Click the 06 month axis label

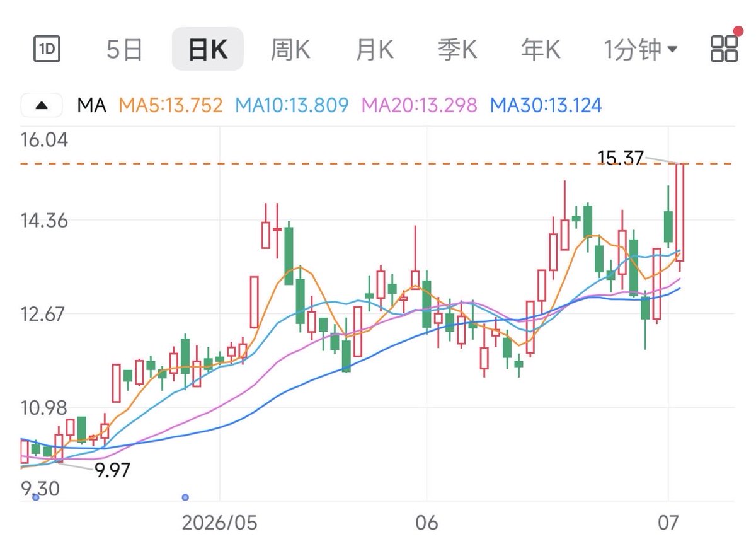click(427, 523)
